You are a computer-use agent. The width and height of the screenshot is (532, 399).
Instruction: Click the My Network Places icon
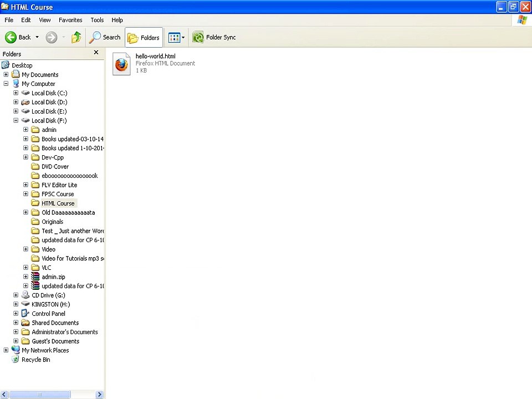click(x=16, y=350)
